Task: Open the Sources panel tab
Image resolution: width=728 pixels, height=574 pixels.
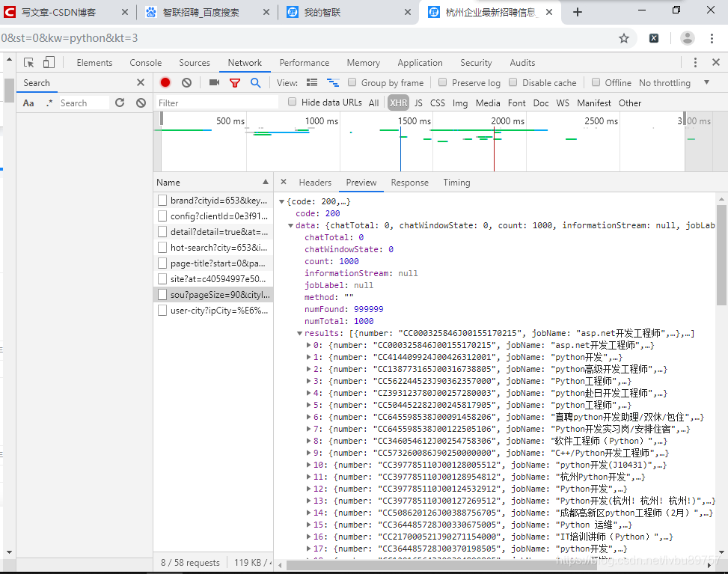Action: click(x=195, y=63)
